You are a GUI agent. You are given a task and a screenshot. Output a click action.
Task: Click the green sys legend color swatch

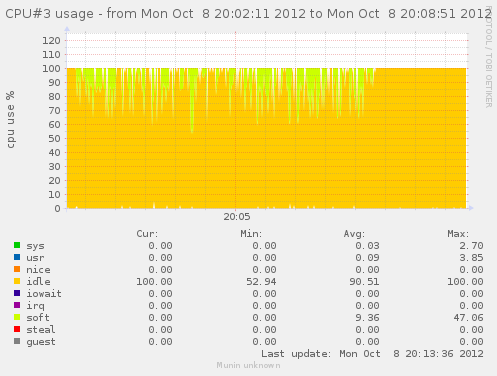click(x=17, y=245)
